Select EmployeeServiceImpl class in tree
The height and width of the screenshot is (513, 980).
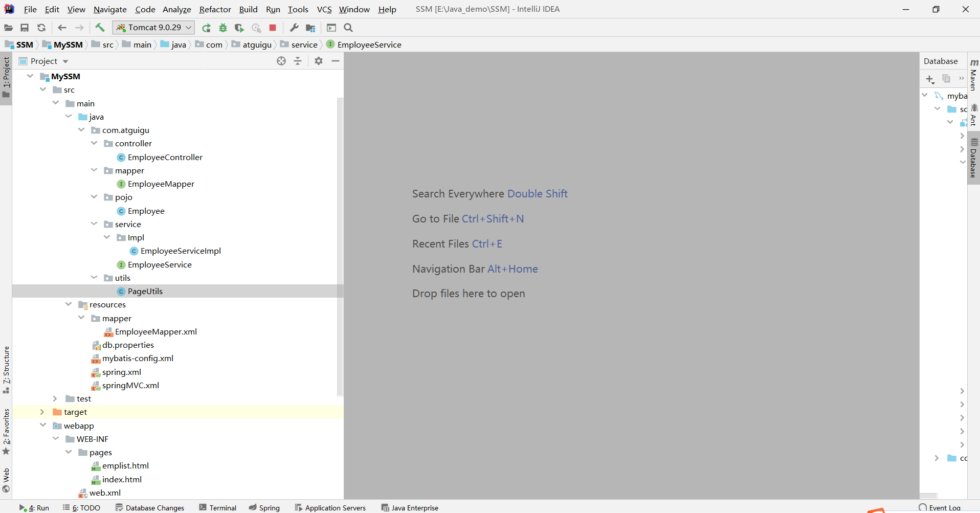click(181, 251)
